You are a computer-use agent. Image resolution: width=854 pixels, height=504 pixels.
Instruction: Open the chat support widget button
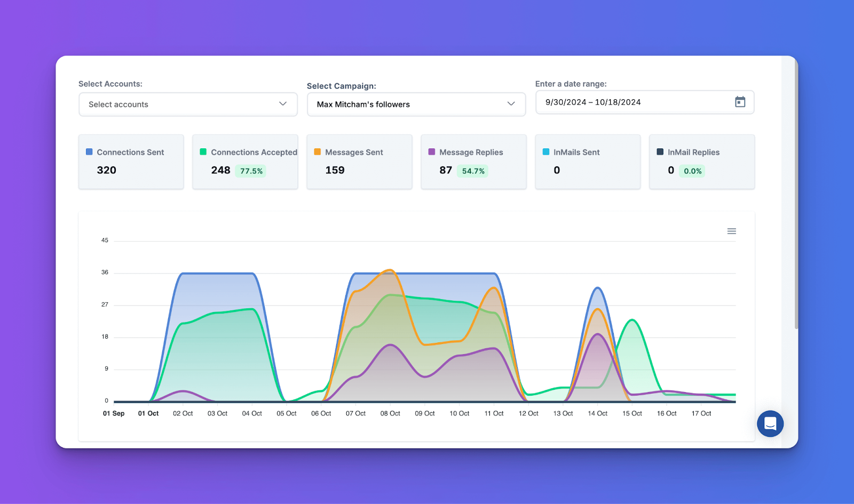pyautogui.click(x=770, y=424)
